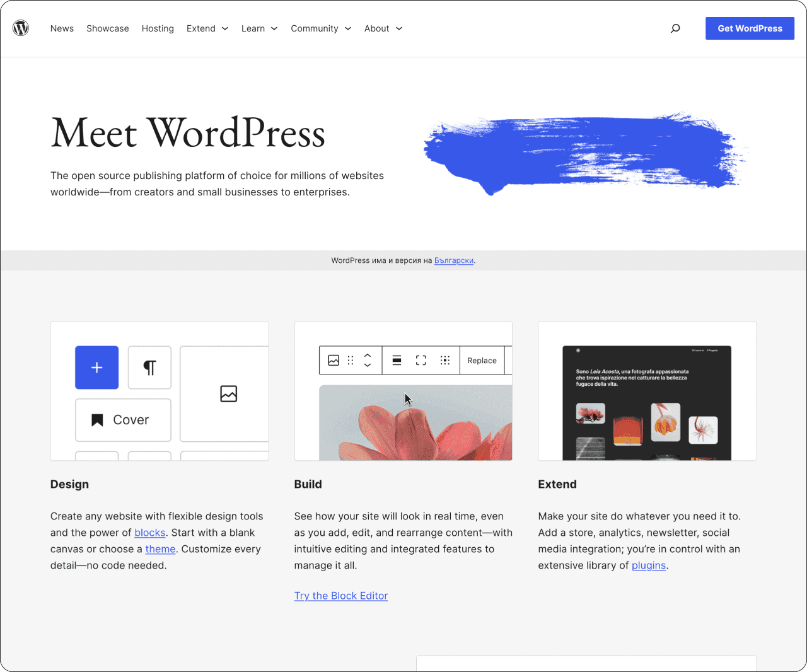Click the image block type toolbar icon
The width and height of the screenshot is (807, 672).
pos(334,361)
